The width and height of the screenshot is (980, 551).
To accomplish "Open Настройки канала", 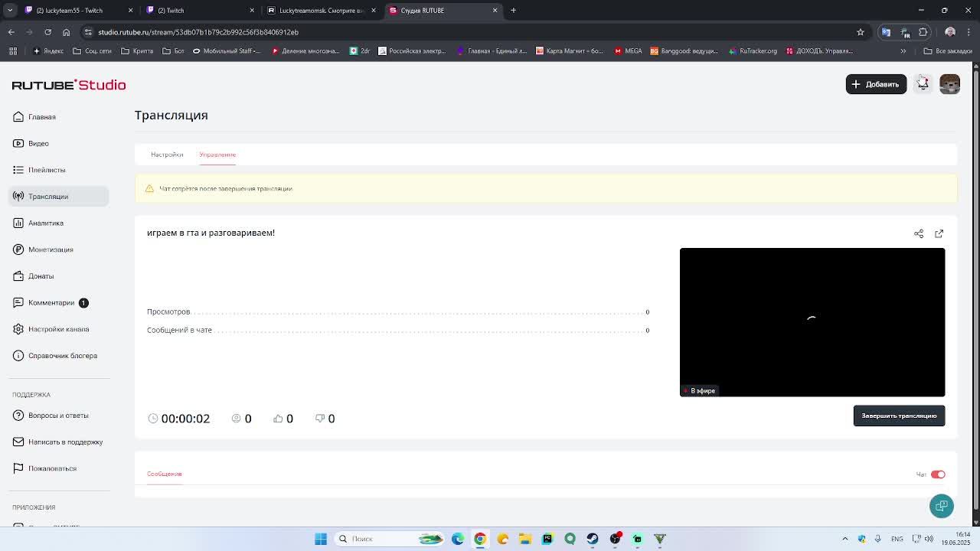I will coord(58,329).
